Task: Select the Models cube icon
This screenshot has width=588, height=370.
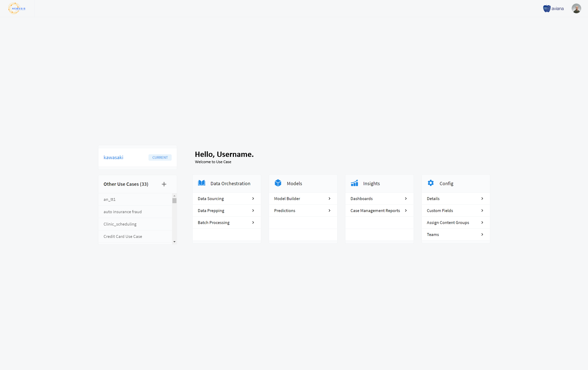Action: 278,183
